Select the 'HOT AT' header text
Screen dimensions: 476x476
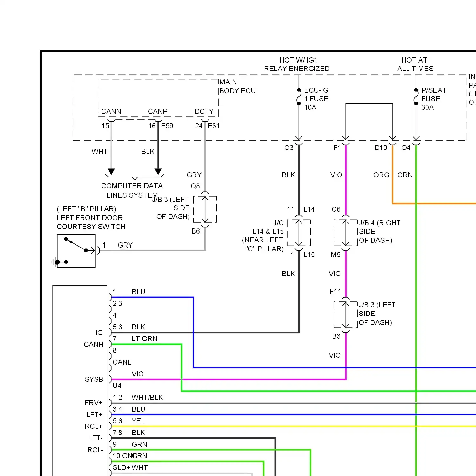pos(414,60)
